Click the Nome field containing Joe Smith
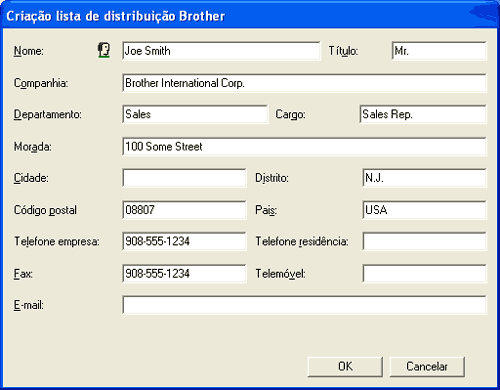Image resolution: width=500 pixels, height=390 pixels. (221, 51)
